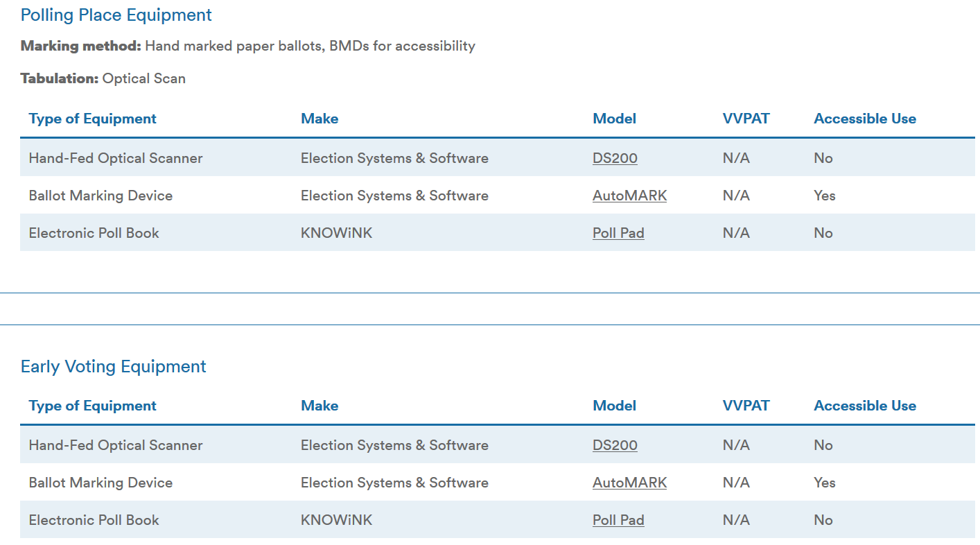980x545 pixels.
Task: Click Accessible Use header in Polling Place table
Action: pyautogui.click(x=865, y=119)
